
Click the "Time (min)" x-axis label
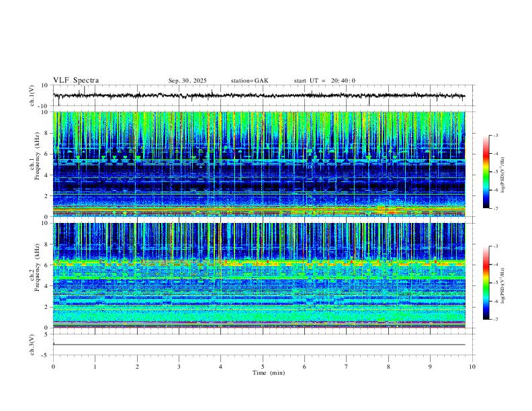coord(269,373)
